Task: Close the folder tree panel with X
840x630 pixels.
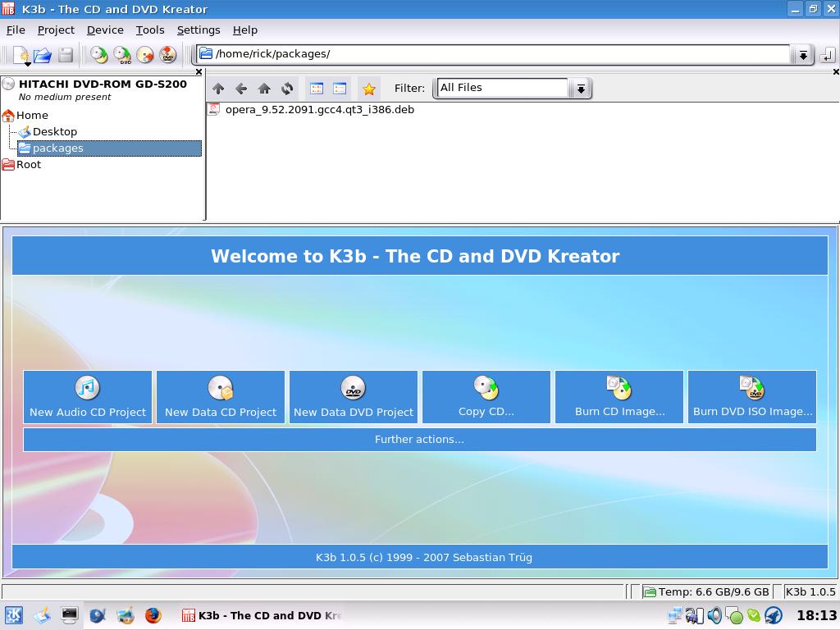Action: click(x=199, y=72)
